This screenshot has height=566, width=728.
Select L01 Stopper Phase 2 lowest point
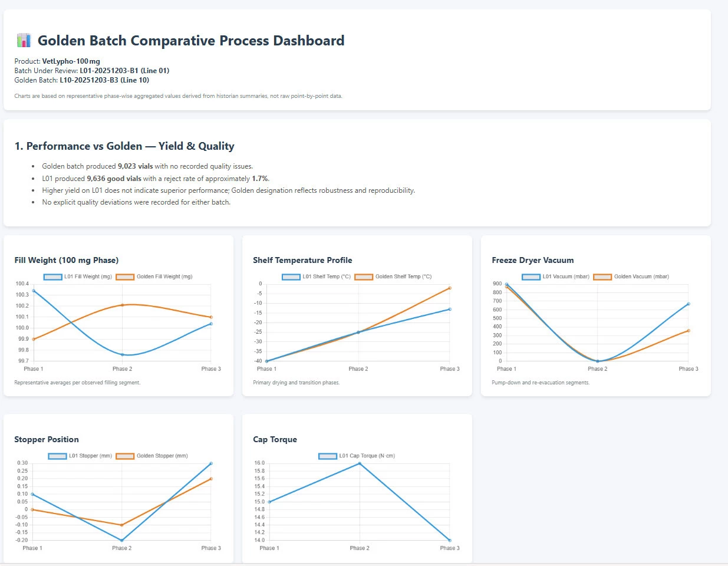point(122,540)
